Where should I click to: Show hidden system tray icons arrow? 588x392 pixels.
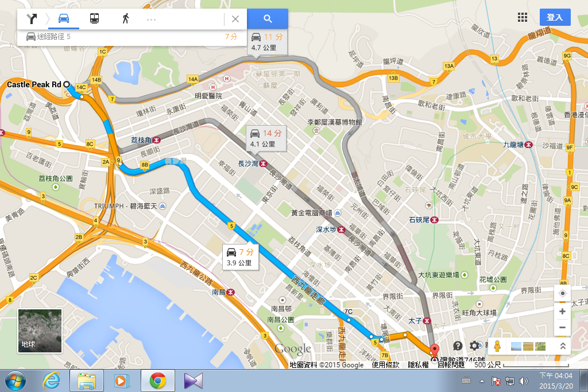pos(482,382)
